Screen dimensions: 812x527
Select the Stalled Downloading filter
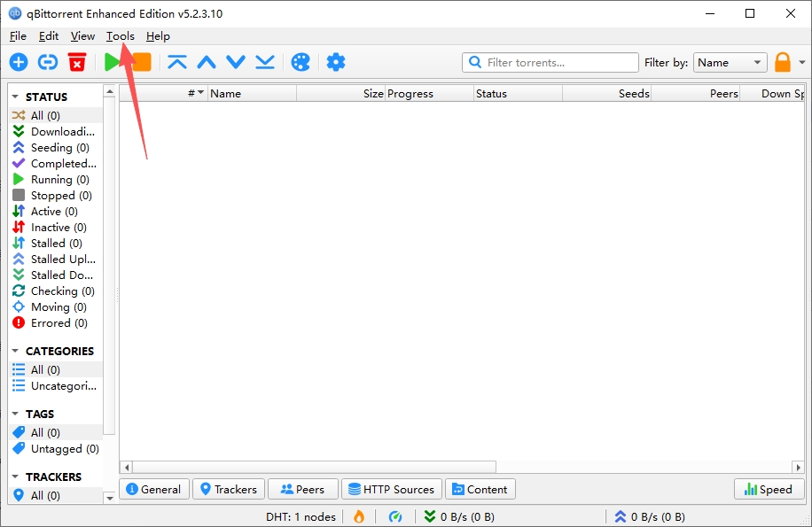[x=56, y=275]
